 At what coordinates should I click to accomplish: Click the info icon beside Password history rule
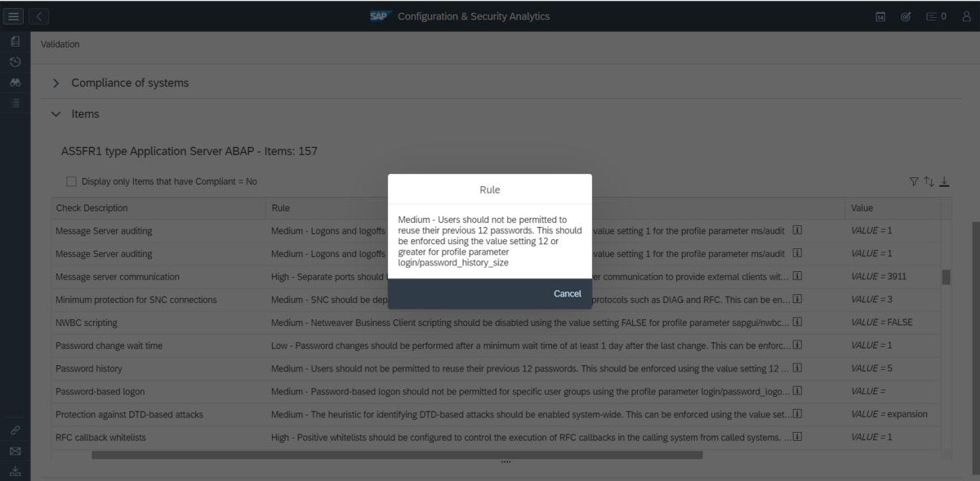(x=797, y=367)
